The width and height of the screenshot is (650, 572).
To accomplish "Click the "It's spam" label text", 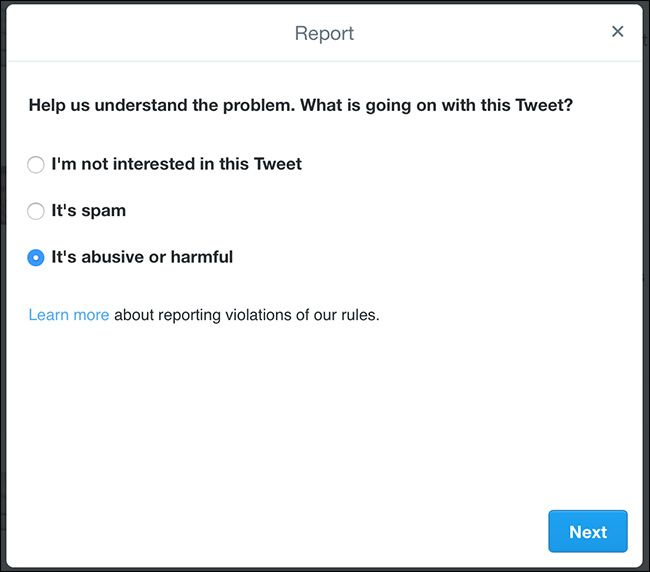I will [x=88, y=211].
